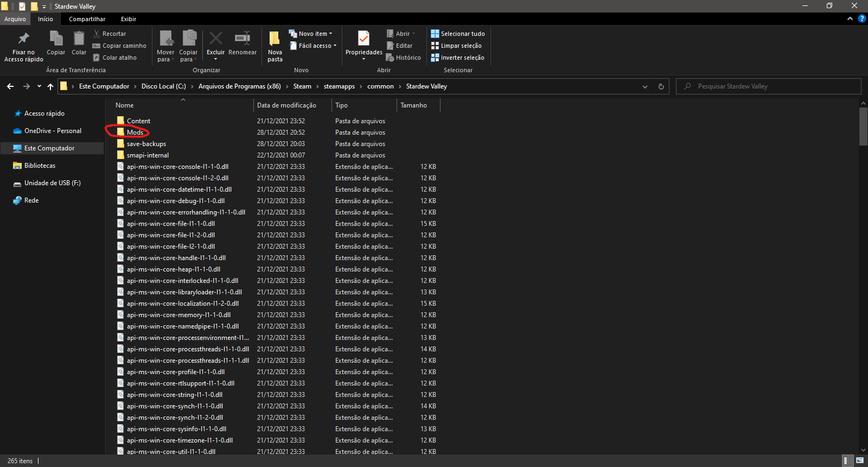Screen dimensions: 868x467
Task: Choose Colar atalho in ribbon
Action: click(x=114, y=58)
